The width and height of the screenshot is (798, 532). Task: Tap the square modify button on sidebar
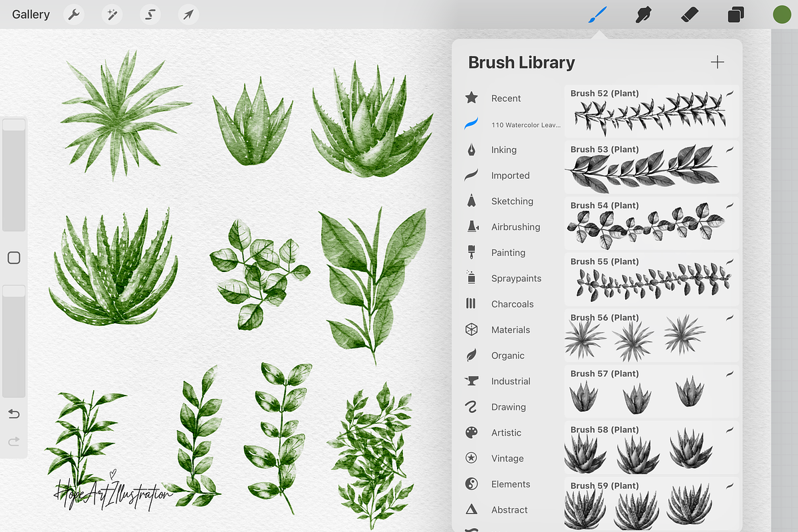pos(14,258)
